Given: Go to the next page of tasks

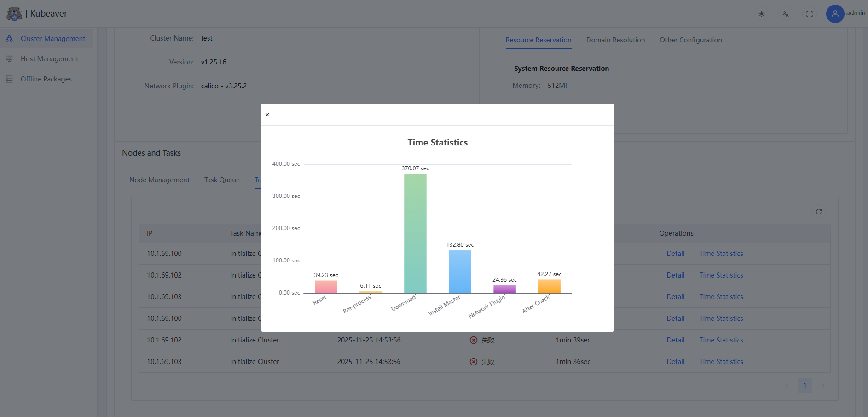Looking at the screenshot, I should [823, 386].
